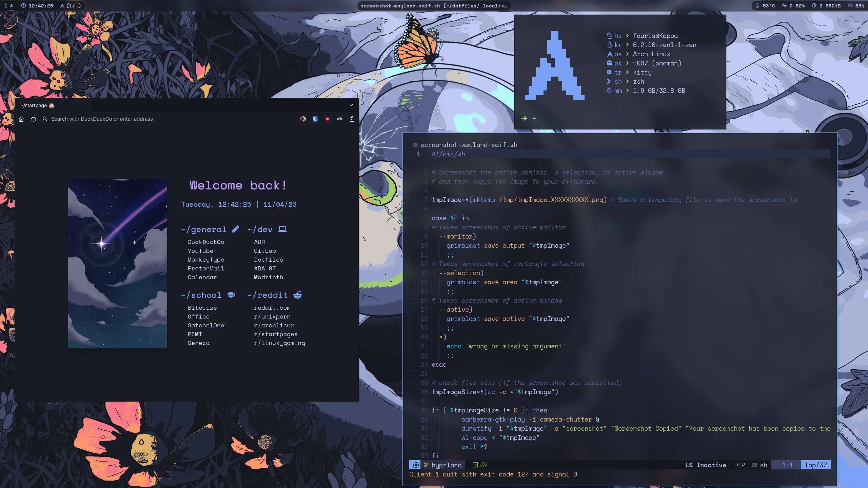Click the 53°C temperature indicator
Image resolution: width=868 pixels, height=488 pixels.
(765, 6)
